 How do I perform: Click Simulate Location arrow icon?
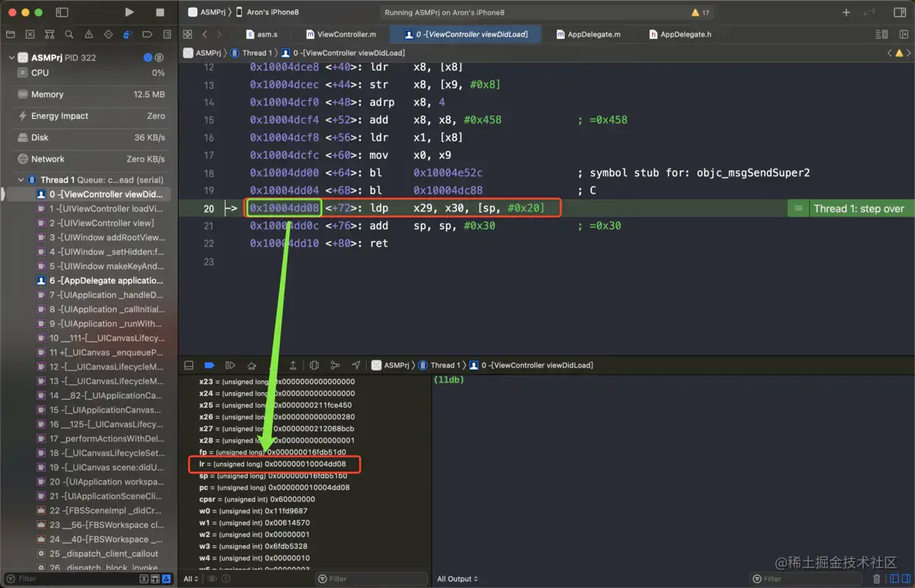pos(355,365)
